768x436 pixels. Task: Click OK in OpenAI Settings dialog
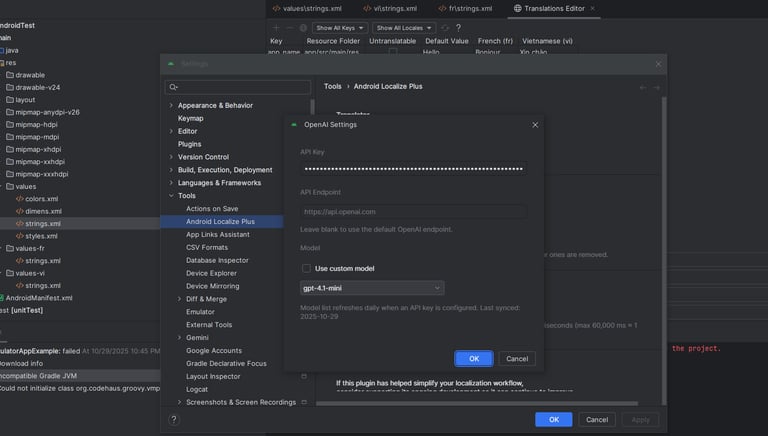[474, 359]
